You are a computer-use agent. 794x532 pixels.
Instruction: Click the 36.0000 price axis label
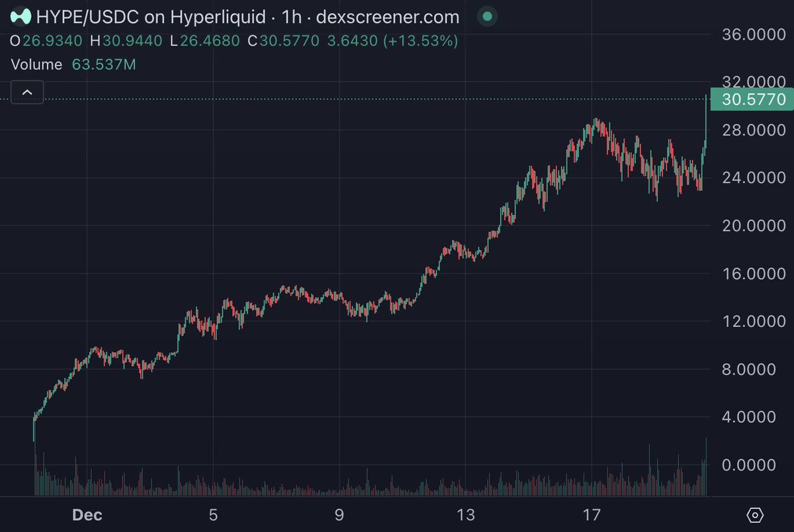tap(754, 34)
